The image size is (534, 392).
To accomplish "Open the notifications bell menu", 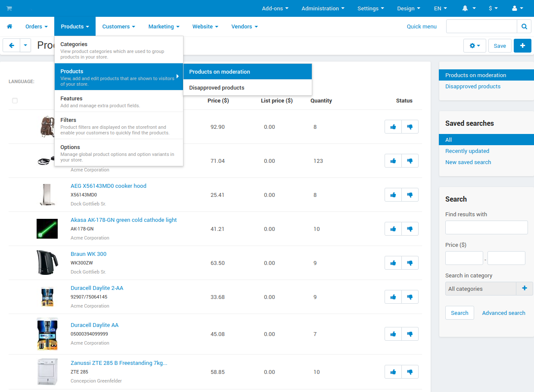I will point(469,8).
